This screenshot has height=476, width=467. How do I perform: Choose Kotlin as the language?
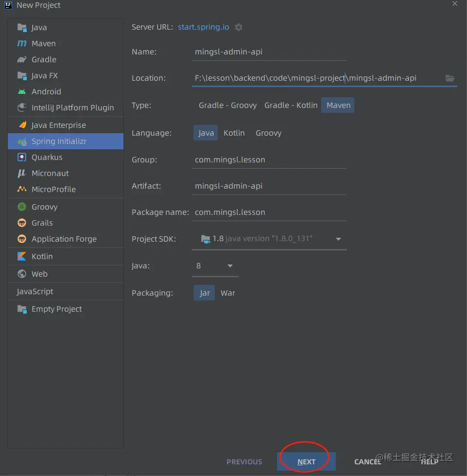[x=234, y=133]
